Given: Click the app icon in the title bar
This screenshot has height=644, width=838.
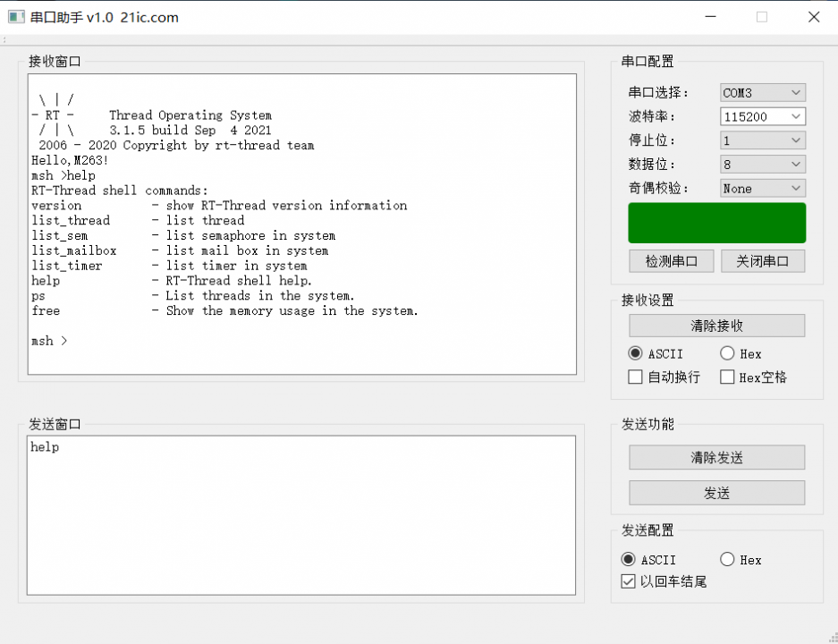Looking at the screenshot, I should 16,17.
